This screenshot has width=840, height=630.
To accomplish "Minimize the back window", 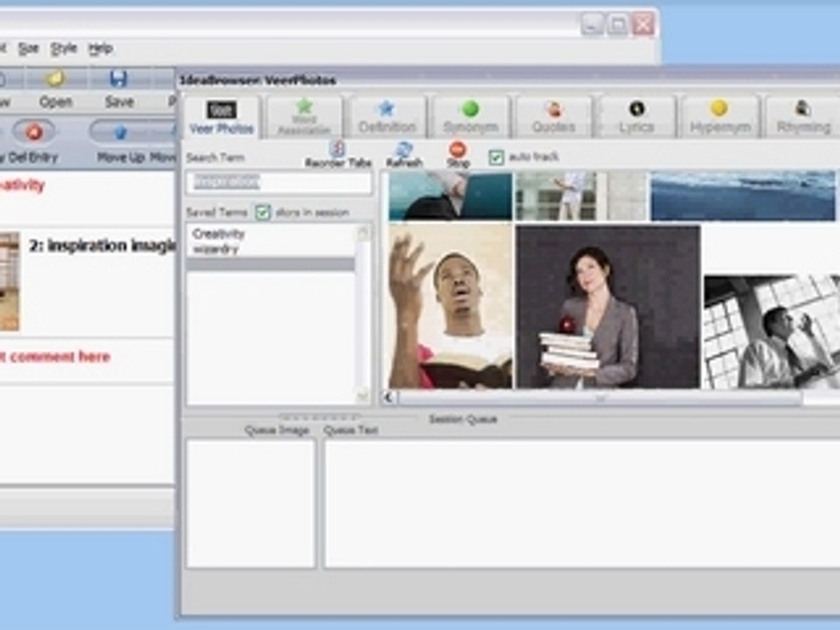I will click(592, 24).
